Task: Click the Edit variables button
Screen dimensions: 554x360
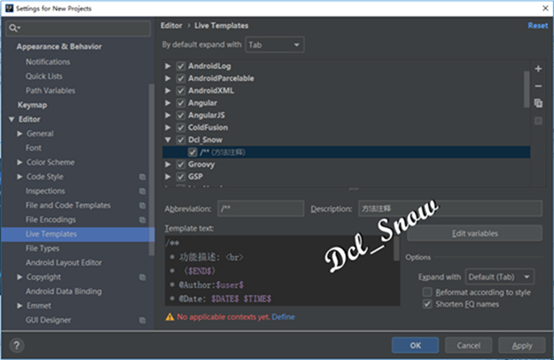Action: point(475,234)
